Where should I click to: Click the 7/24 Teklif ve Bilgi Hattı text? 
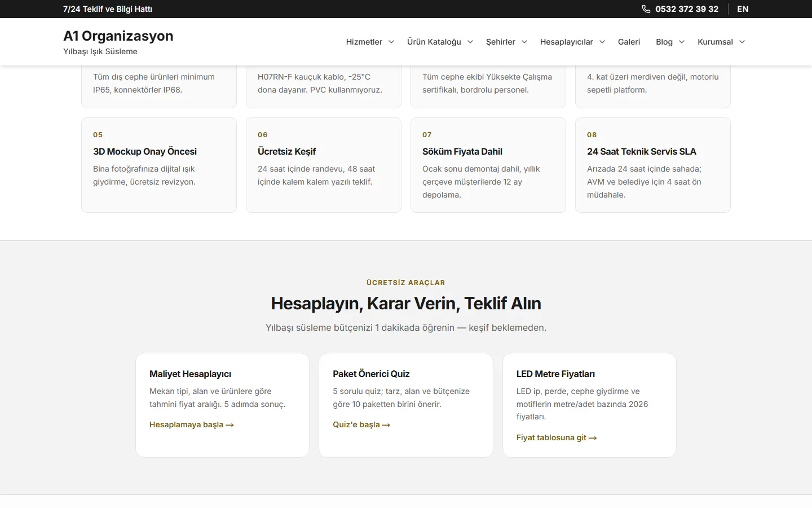tap(108, 9)
